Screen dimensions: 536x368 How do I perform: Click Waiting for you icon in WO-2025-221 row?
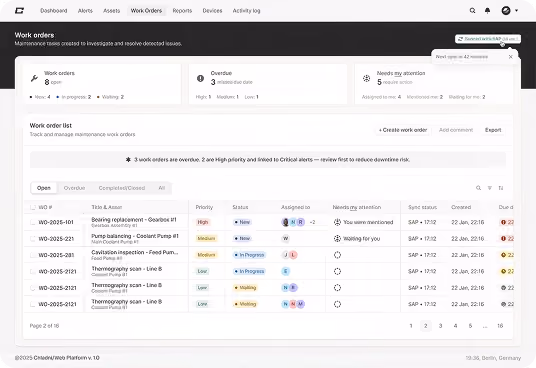[x=337, y=238]
